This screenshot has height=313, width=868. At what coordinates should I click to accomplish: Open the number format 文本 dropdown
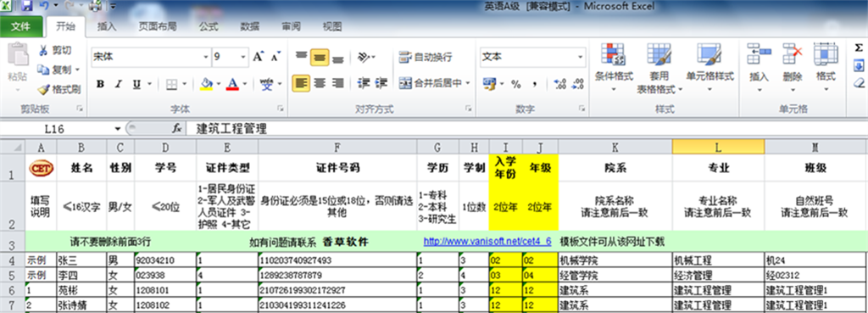581,57
